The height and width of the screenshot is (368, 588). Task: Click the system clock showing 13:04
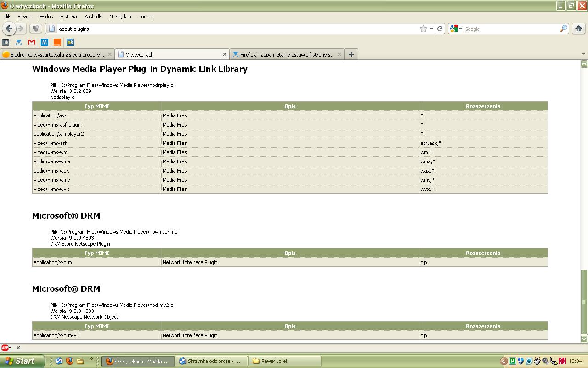pyautogui.click(x=575, y=361)
